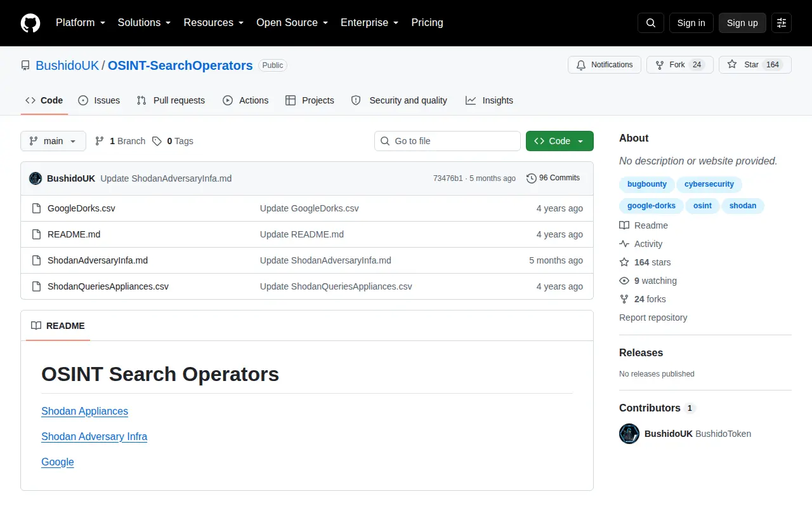Click the contributor avatar for BushidoUK
This screenshot has width=812, height=508.
click(x=629, y=434)
